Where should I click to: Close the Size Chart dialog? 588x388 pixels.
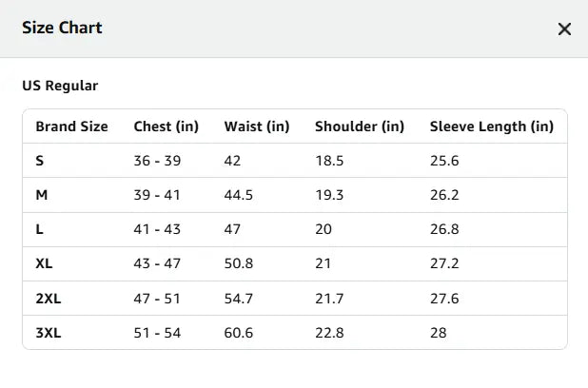click(564, 29)
